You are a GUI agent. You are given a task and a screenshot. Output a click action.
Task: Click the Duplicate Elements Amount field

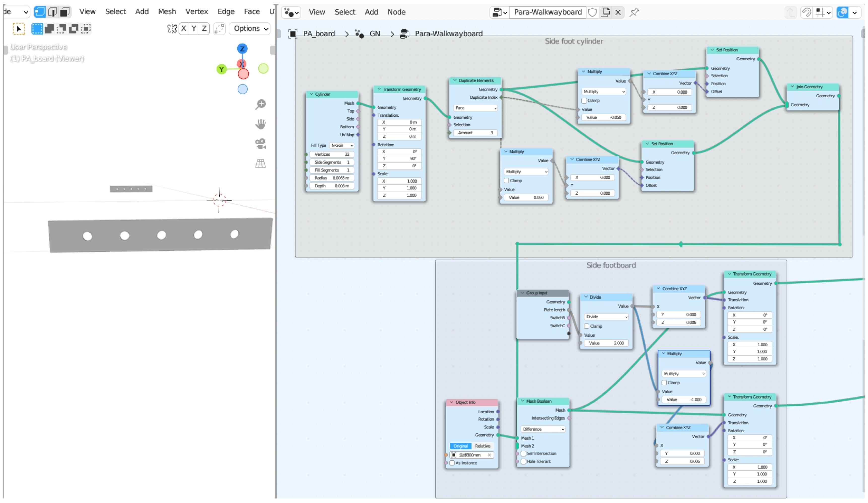(475, 133)
